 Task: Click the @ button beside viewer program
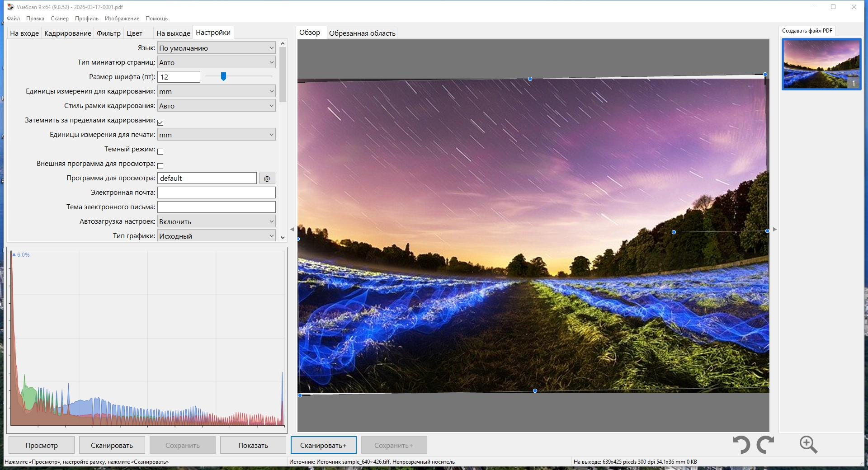point(267,179)
